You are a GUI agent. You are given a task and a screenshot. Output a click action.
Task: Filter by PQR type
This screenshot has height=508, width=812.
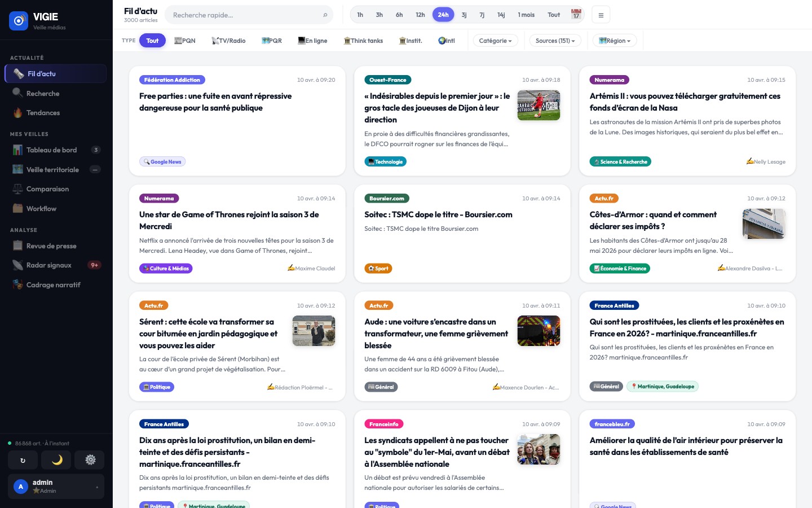pos(272,41)
